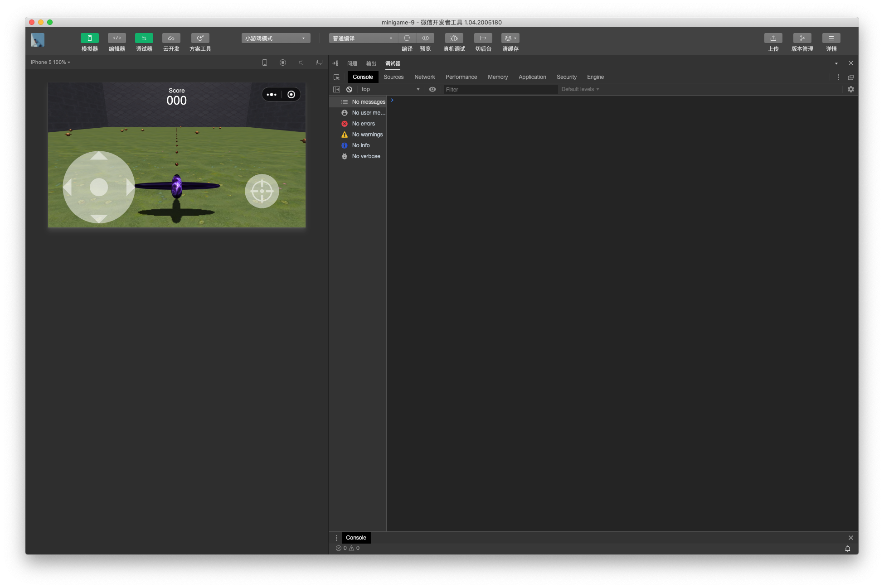This screenshot has width=884, height=588.
Task: Open version management (版本管理) icon
Action: click(x=802, y=39)
